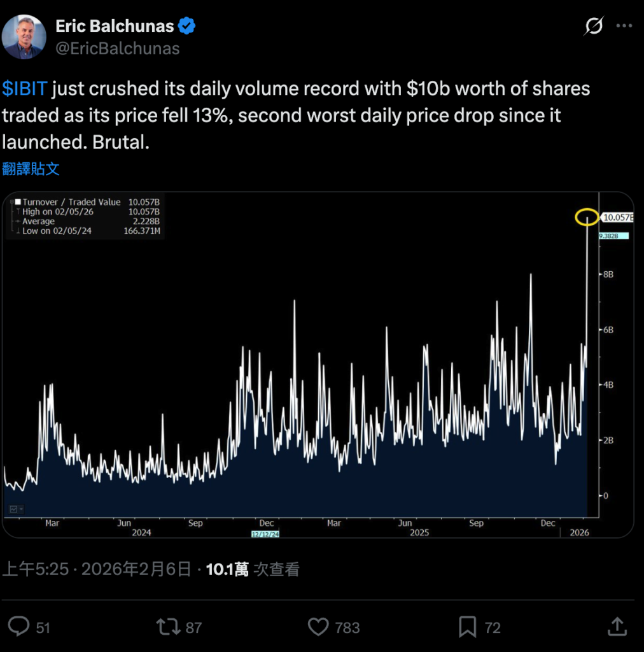Click the yellow circled volume peak
644x652 pixels.
point(586,217)
